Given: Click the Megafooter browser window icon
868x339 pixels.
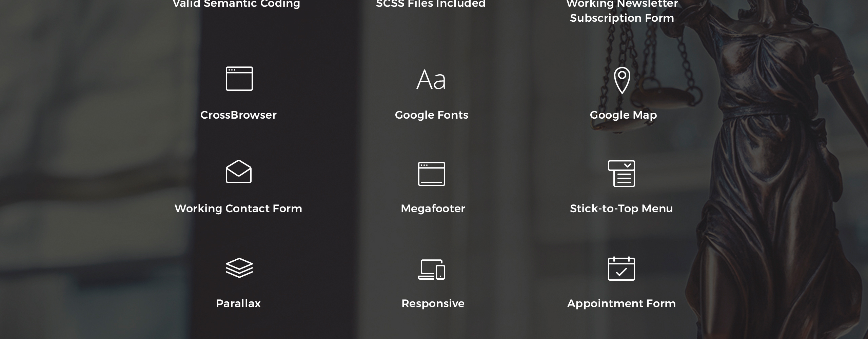Looking at the screenshot, I should [432, 174].
